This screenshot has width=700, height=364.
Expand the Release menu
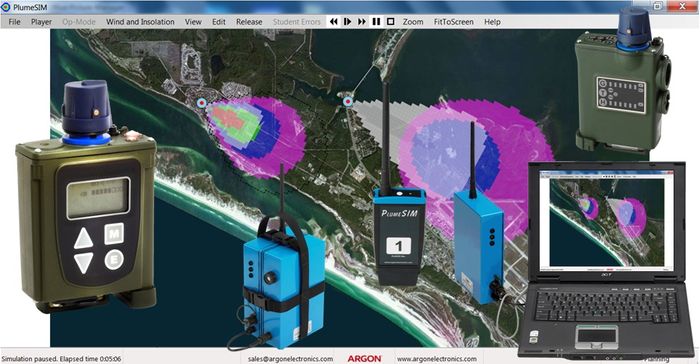click(249, 22)
